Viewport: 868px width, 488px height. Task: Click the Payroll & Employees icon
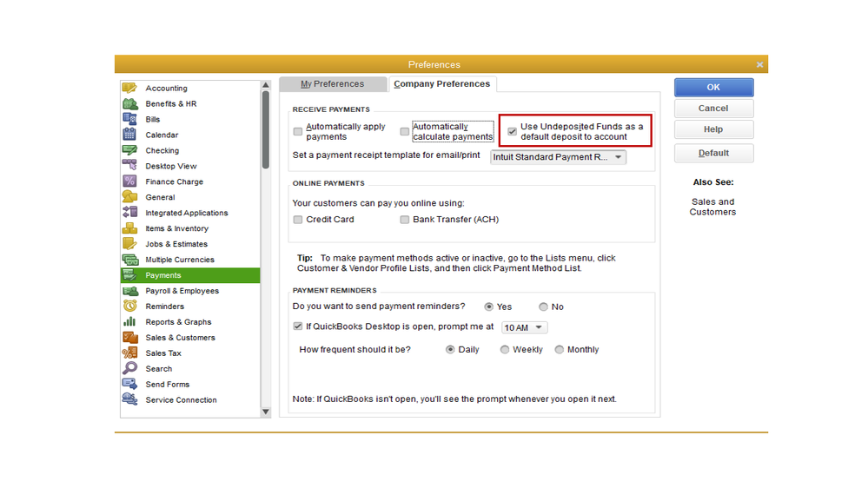129,291
